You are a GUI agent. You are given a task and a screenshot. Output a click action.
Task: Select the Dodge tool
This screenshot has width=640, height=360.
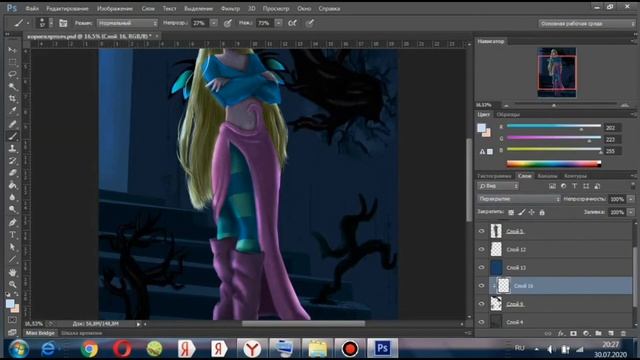pyautogui.click(x=12, y=210)
